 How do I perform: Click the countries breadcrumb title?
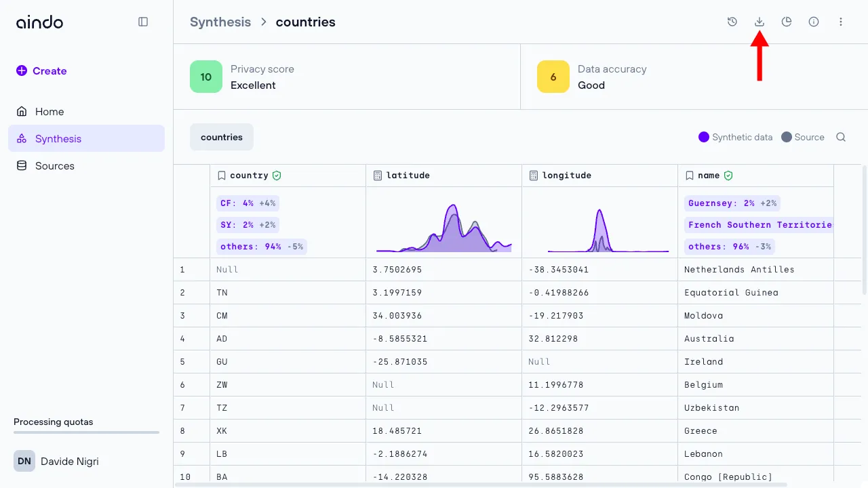point(305,22)
